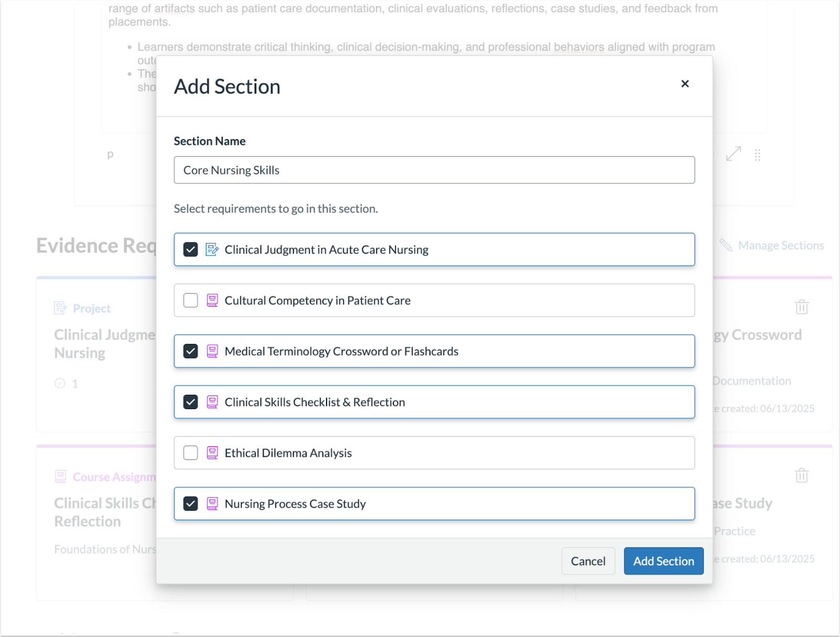Click the book icon beside Medical Terminology Crossword
This screenshot has width=840, height=637.
coord(212,351)
